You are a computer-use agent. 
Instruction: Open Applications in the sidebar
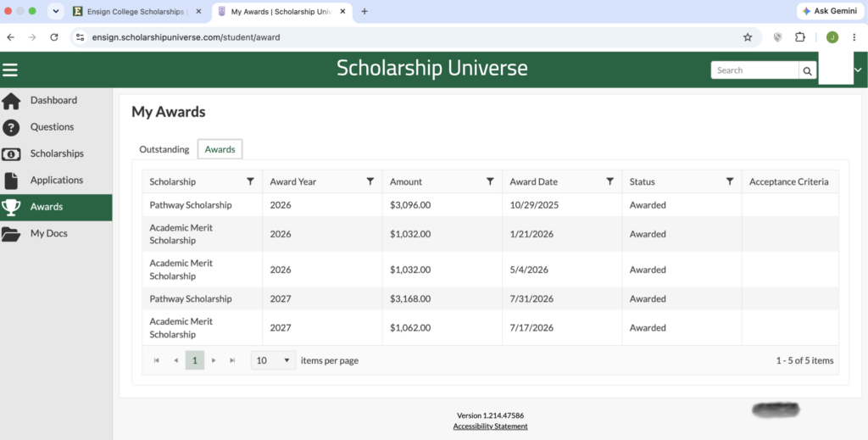(56, 181)
